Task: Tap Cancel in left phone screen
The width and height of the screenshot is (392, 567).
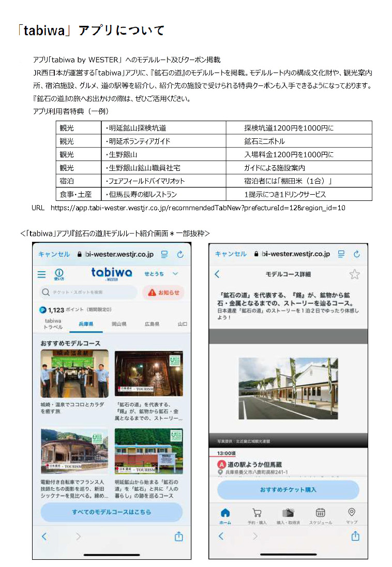Action: pos(54,254)
